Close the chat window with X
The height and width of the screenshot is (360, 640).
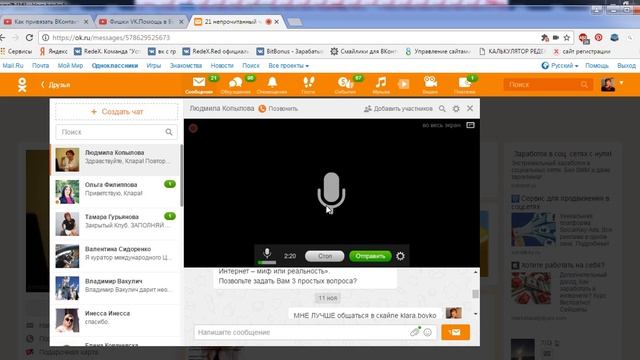click(x=470, y=108)
